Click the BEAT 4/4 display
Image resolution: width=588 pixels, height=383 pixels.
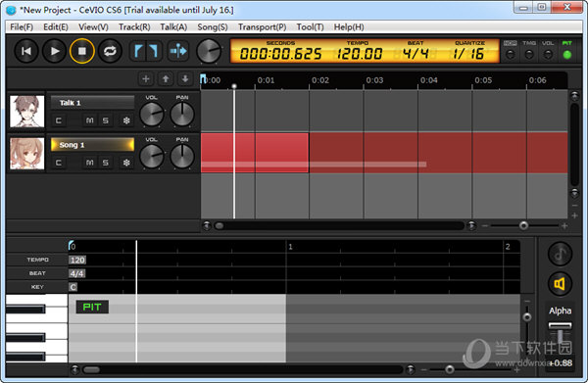point(416,51)
